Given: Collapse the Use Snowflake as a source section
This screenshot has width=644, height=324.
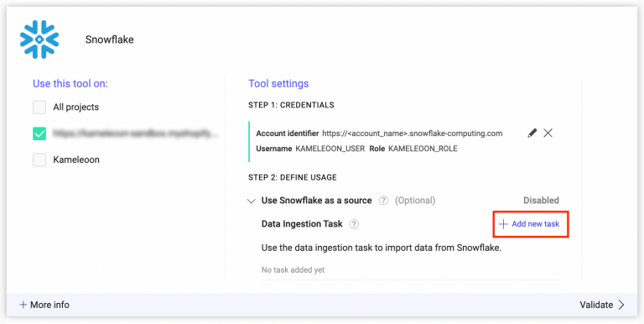Looking at the screenshot, I should point(251,201).
